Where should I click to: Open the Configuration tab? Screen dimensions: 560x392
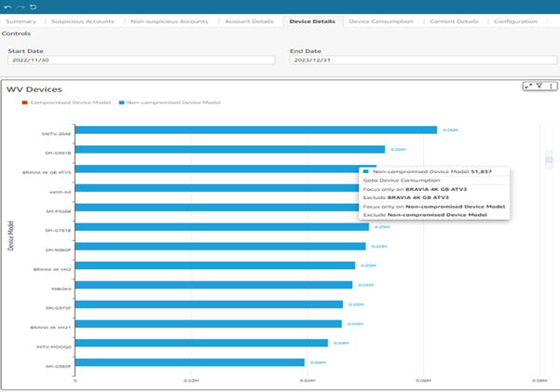click(x=515, y=20)
